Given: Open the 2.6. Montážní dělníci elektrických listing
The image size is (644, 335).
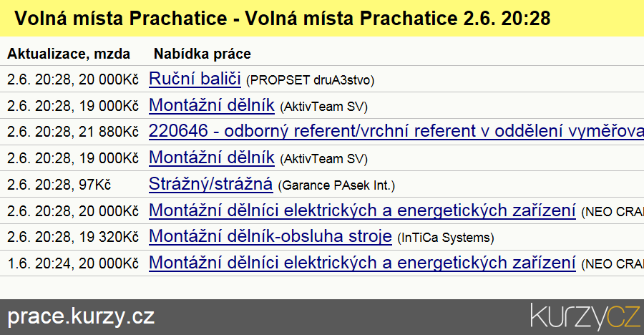Looking at the screenshot, I should [x=362, y=210].
